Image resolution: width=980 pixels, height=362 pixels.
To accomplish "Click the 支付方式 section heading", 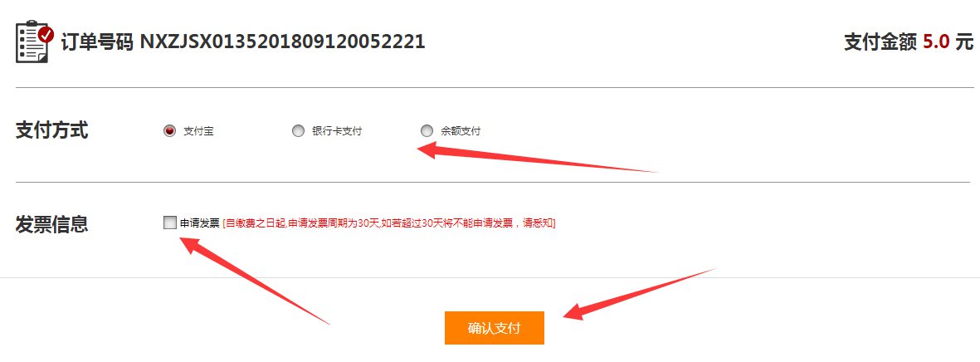I will click(52, 130).
